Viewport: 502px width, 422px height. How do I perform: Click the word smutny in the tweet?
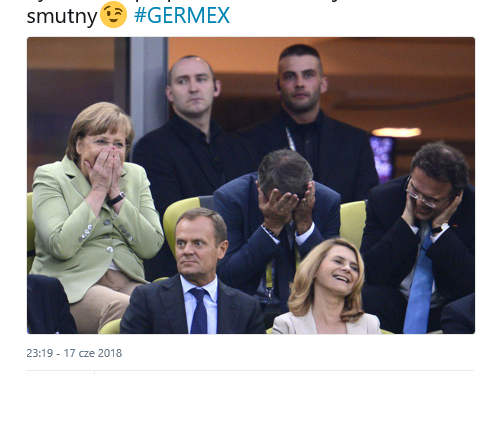(62, 16)
